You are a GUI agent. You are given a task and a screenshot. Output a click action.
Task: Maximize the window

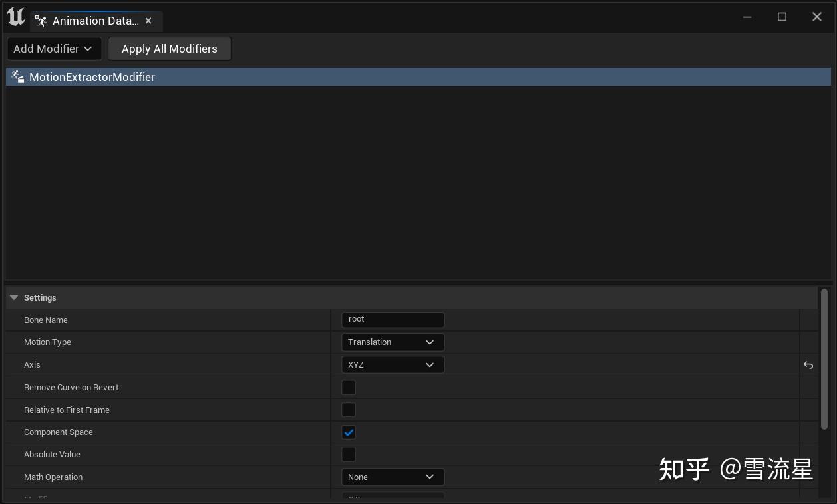click(782, 17)
